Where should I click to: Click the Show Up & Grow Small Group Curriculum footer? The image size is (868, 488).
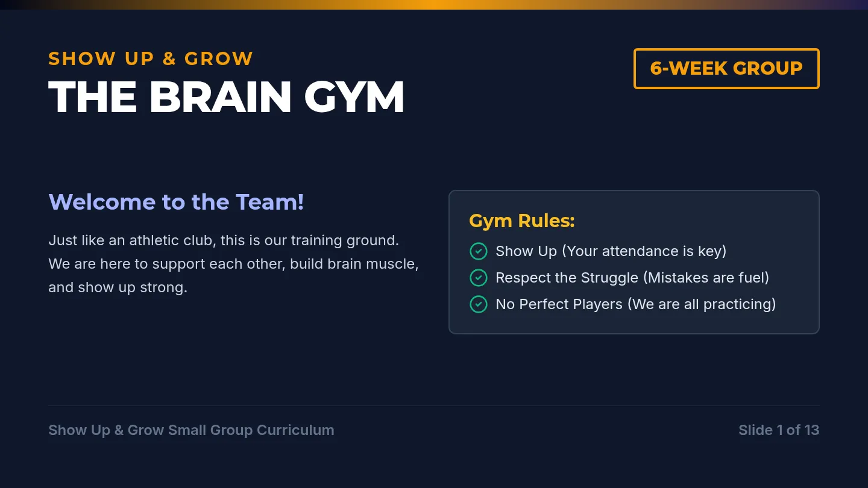(x=191, y=430)
